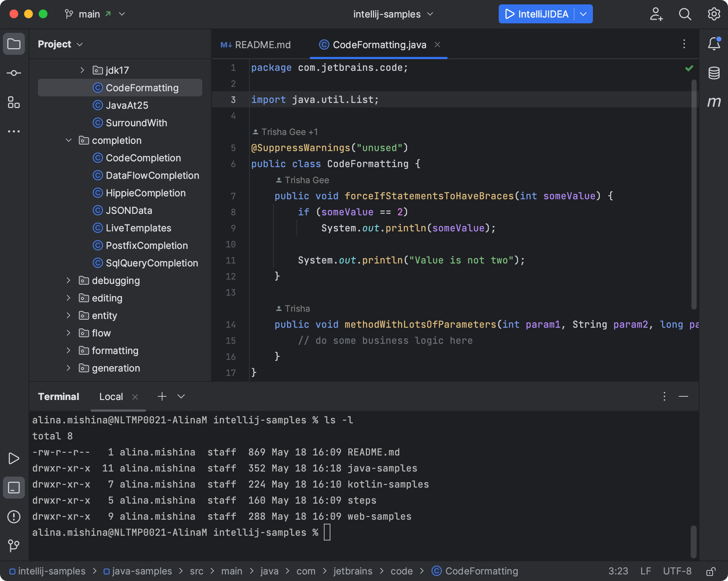Open the run configuration dropdown arrow
Image resolution: width=728 pixels, height=581 pixels.
click(583, 14)
